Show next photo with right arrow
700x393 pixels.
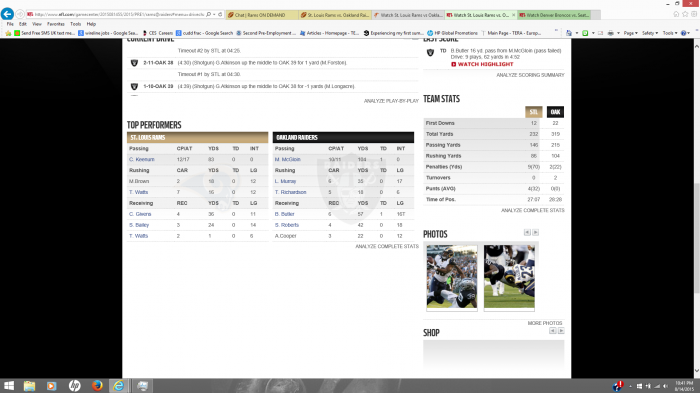tap(535, 232)
